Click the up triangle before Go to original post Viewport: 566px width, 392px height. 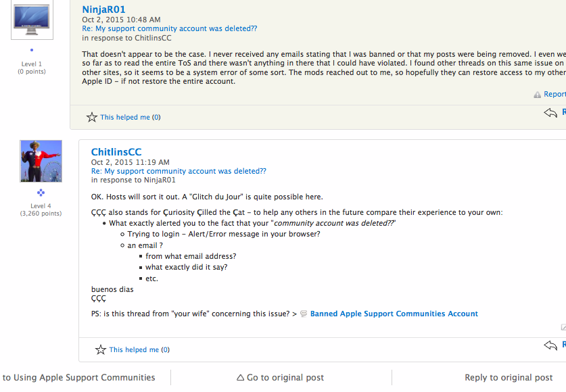pos(240,378)
